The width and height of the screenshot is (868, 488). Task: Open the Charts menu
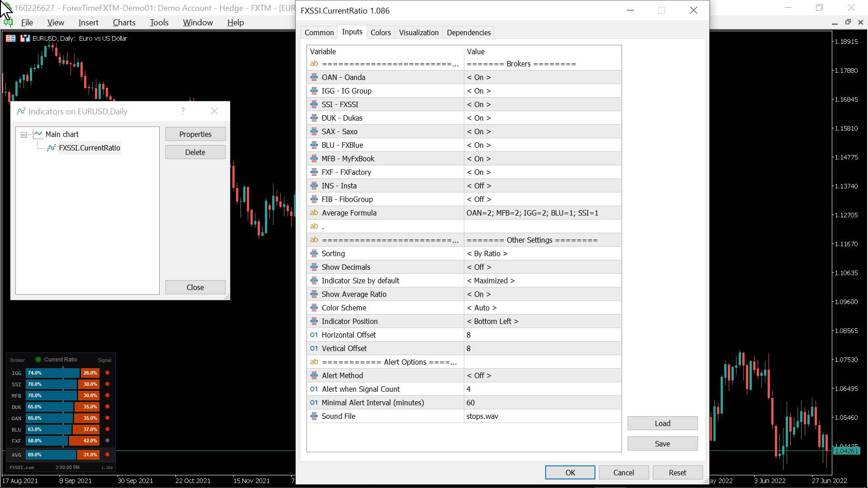pyautogui.click(x=124, y=23)
